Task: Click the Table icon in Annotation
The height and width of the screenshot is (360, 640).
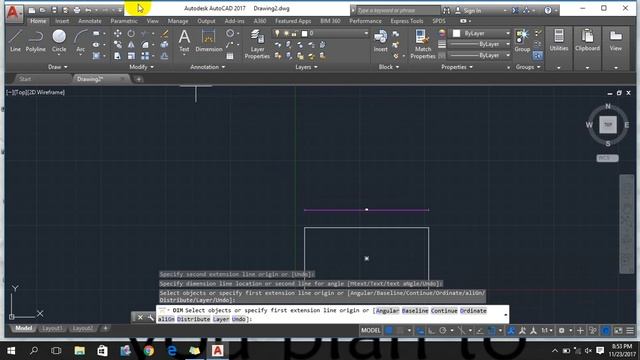Action: 230,56
